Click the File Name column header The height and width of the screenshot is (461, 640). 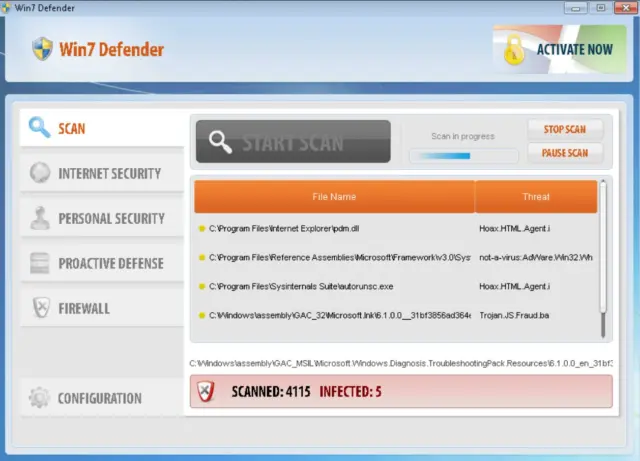pyautogui.click(x=334, y=197)
